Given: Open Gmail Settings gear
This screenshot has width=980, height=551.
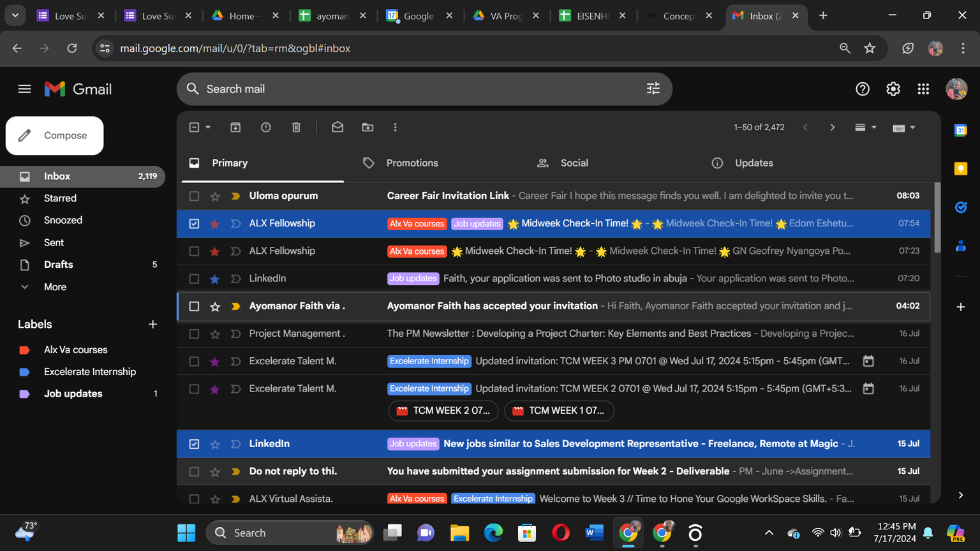Looking at the screenshot, I should pyautogui.click(x=893, y=89).
